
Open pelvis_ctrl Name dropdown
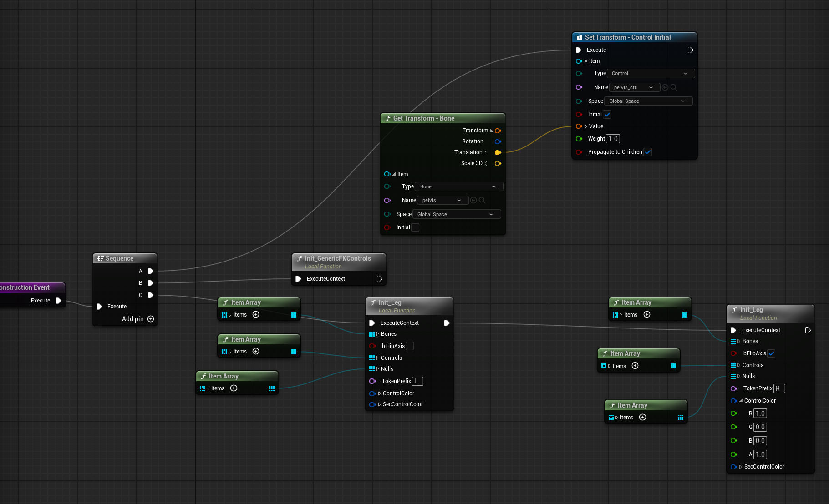click(x=634, y=87)
